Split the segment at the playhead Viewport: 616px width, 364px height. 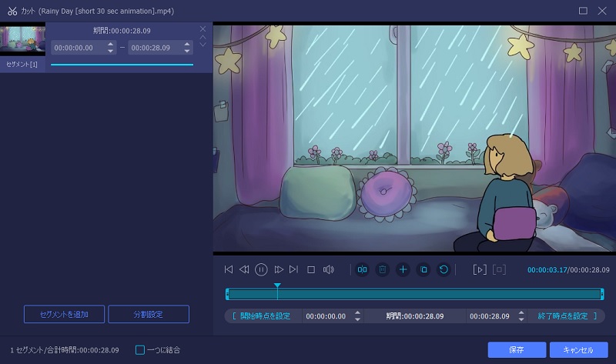(x=362, y=269)
